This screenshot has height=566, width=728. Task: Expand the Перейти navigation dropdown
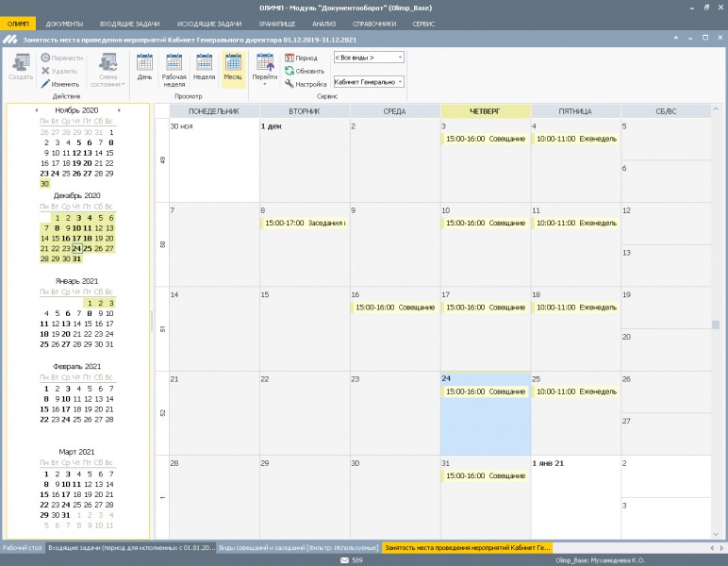pyautogui.click(x=265, y=85)
